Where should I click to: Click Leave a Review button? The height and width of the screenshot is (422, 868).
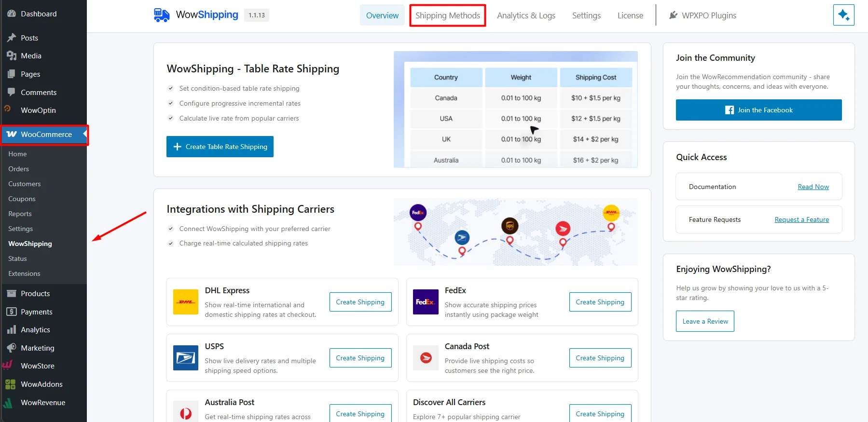click(x=705, y=321)
